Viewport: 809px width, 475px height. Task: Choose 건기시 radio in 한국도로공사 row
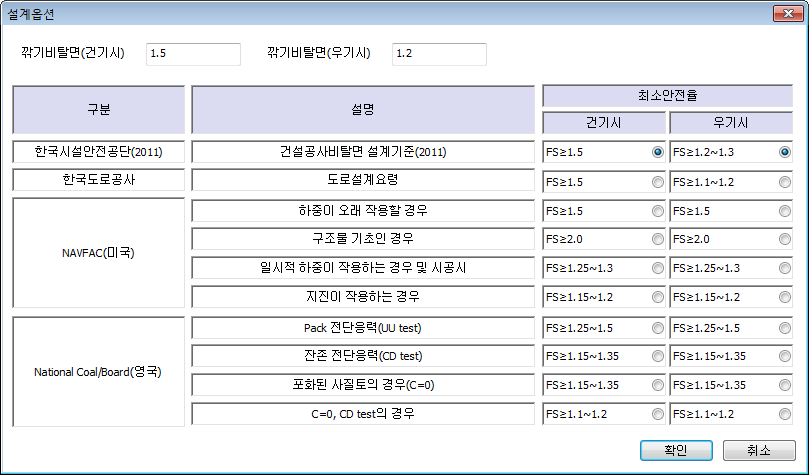pyautogui.click(x=657, y=182)
